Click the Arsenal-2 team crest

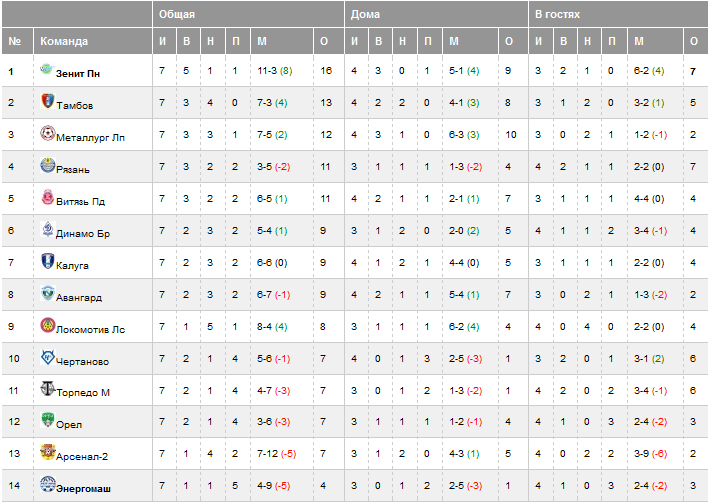coord(48,454)
